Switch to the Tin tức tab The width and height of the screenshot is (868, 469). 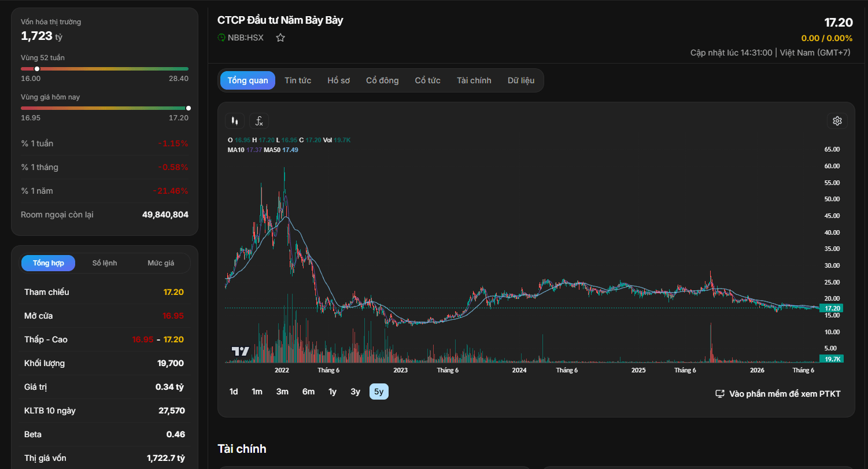(298, 80)
